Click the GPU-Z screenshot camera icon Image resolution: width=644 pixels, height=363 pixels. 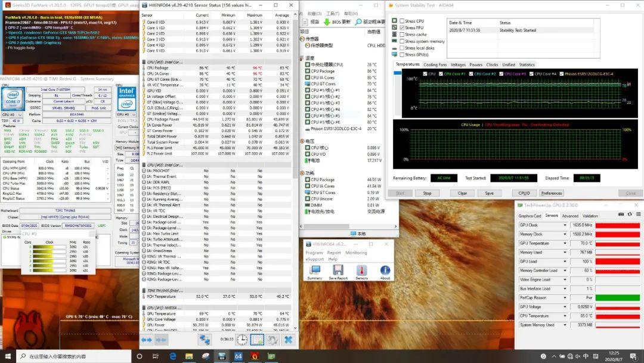[x=621, y=214]
